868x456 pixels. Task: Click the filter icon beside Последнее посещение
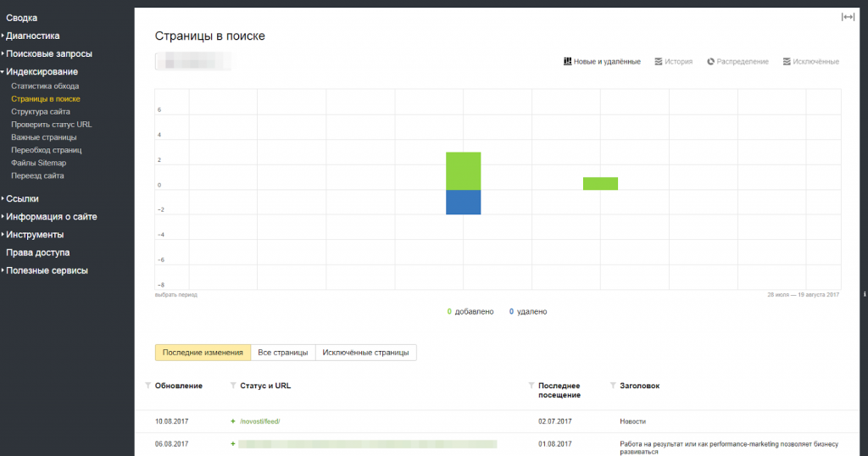pyautogui.click(x=531, y=386)
